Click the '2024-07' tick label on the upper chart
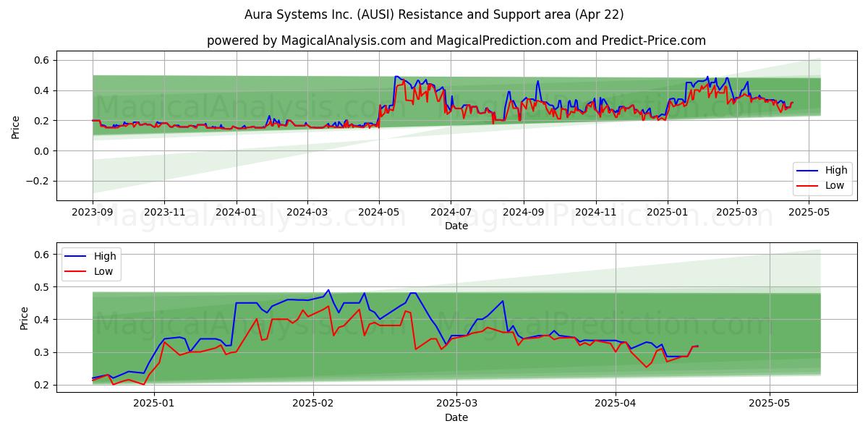The width and height of the screenshot is (868, 434). 451,211
